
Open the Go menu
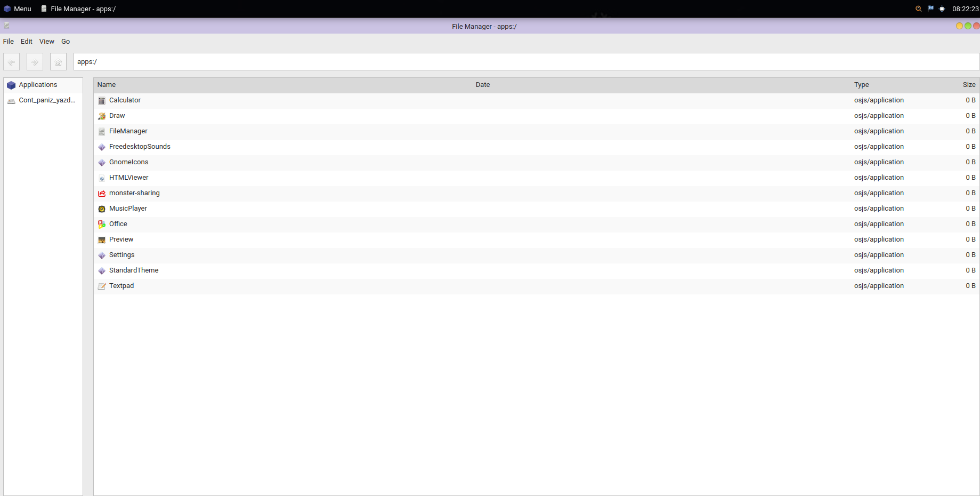66,42
